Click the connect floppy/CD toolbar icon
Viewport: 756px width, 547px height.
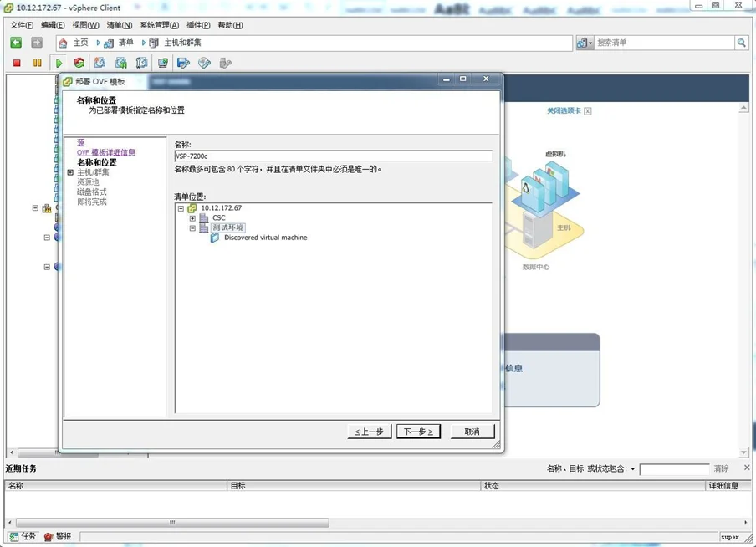184,64
